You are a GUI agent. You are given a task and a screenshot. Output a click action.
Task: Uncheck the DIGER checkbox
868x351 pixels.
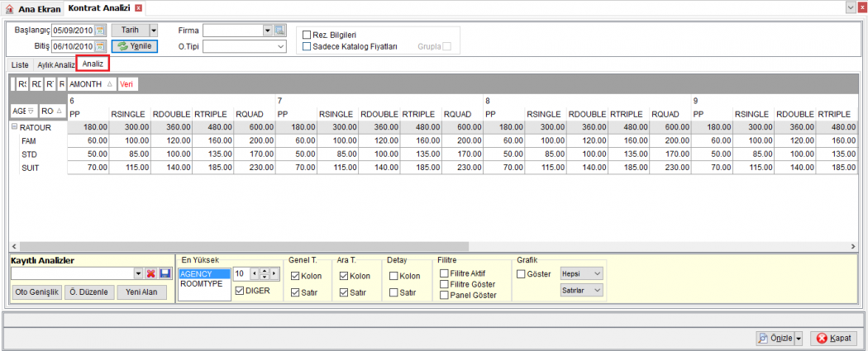240,291
